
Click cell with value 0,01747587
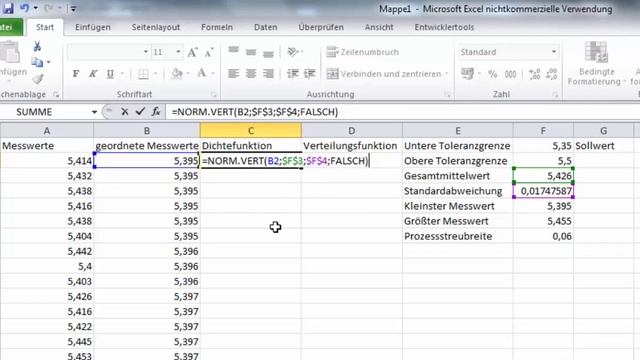click(x=543, y=191)
